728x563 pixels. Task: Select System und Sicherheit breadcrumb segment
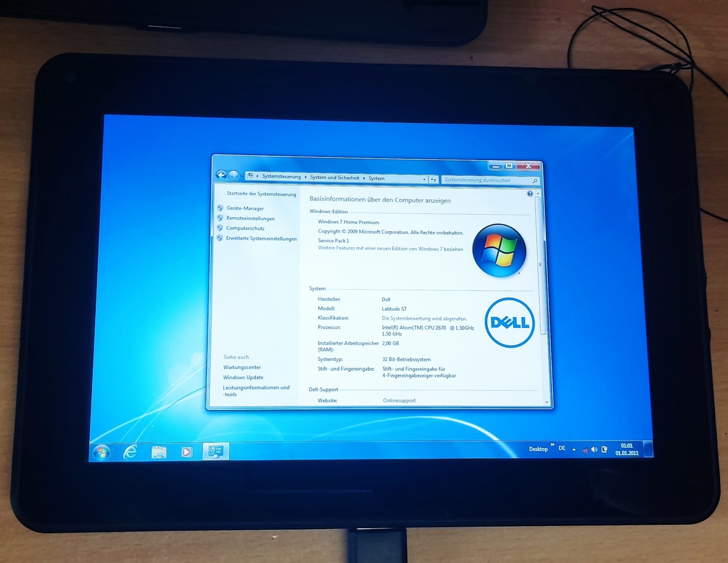click(x=335, y=178)
